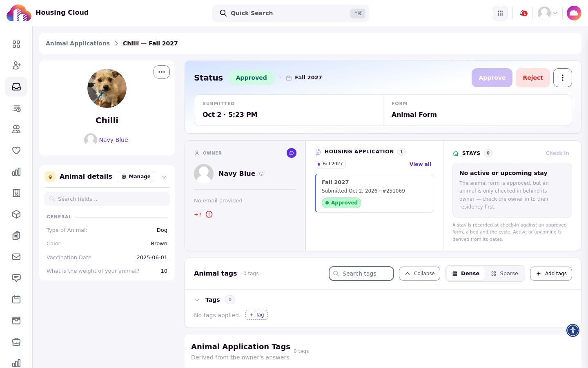Click the paw icon in Animal details
The width and height of the screenshot is (588, 368).
click(x=50, y=177)
